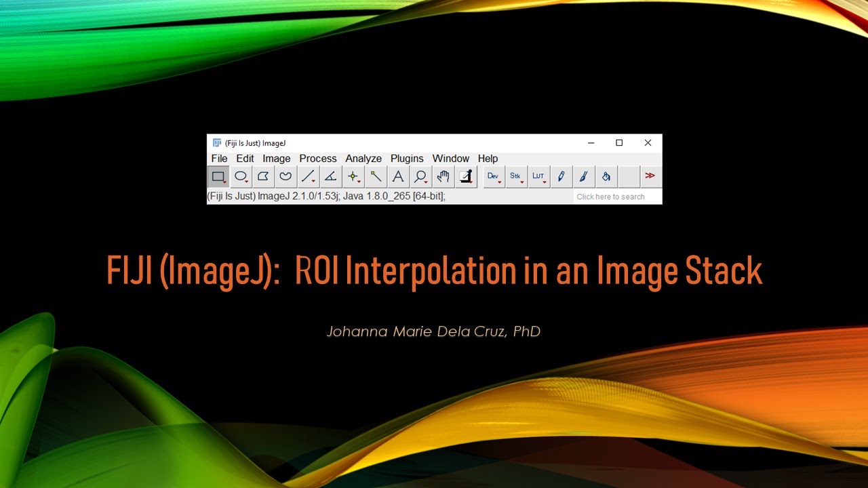Select the Angle tool
Viewport: 868px width, 488px height.
pyautogui.click(x=330, y=176)
